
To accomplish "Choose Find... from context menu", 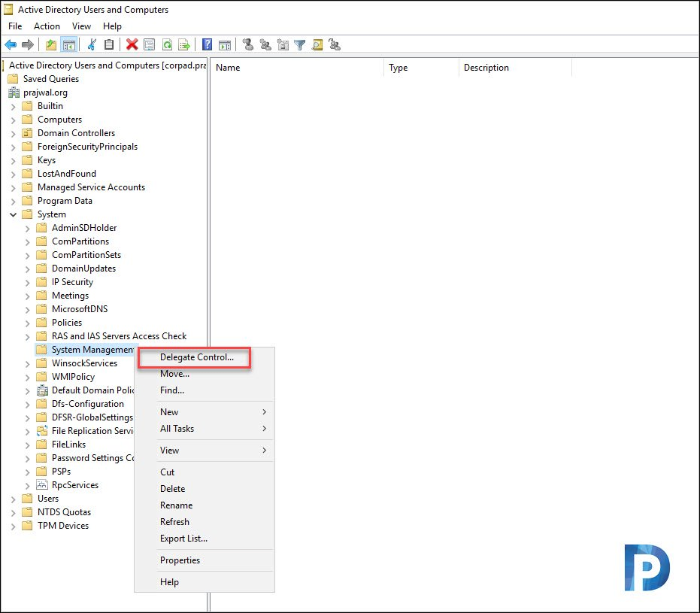I will [x=205, y=390].
